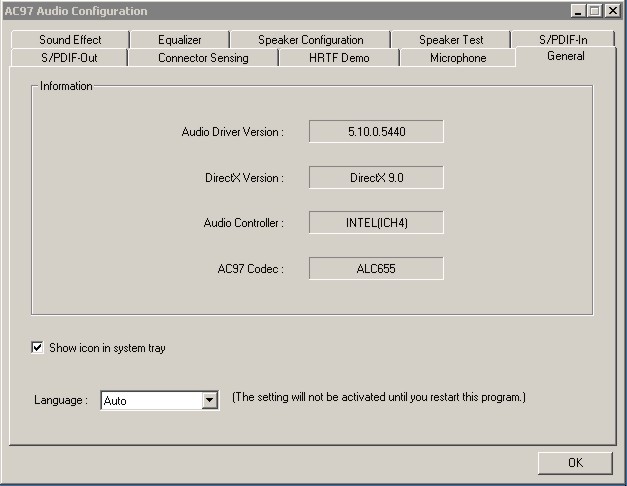Open the Connector Sensing tab
This screenshot has height=486, width=627.
pyautogui.click(x=203, y=58)
